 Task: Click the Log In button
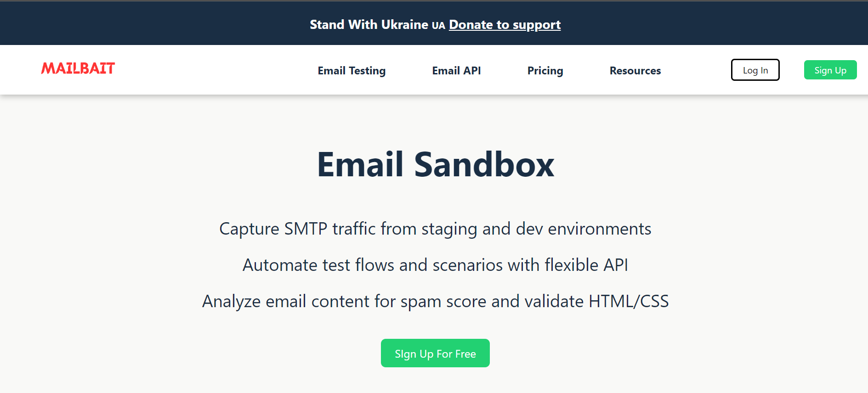click(x=755, y=70)
